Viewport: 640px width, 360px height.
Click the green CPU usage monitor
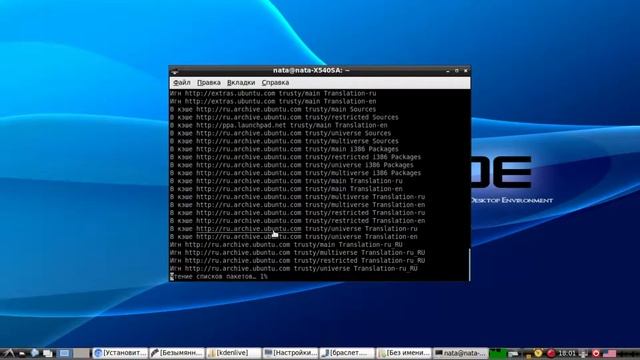point(498,353)
